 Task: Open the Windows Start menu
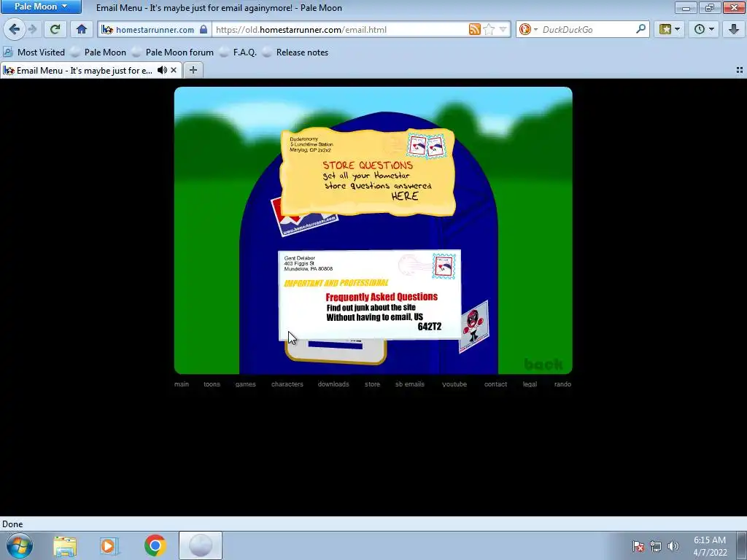coord(20,545)
